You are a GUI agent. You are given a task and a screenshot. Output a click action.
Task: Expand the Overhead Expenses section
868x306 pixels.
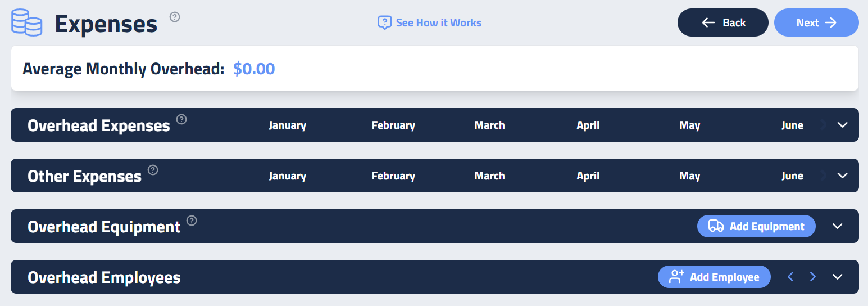(x=842, y=125)
